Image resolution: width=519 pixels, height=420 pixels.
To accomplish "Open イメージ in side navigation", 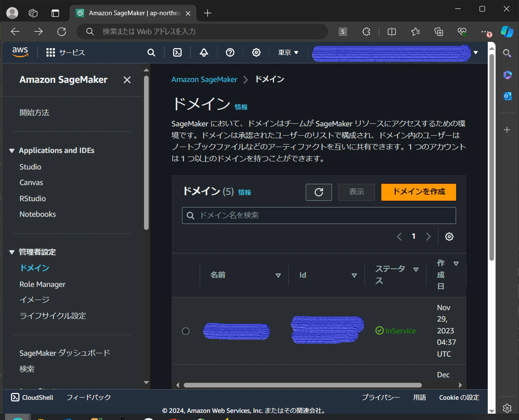I will (x=34, y=300).
